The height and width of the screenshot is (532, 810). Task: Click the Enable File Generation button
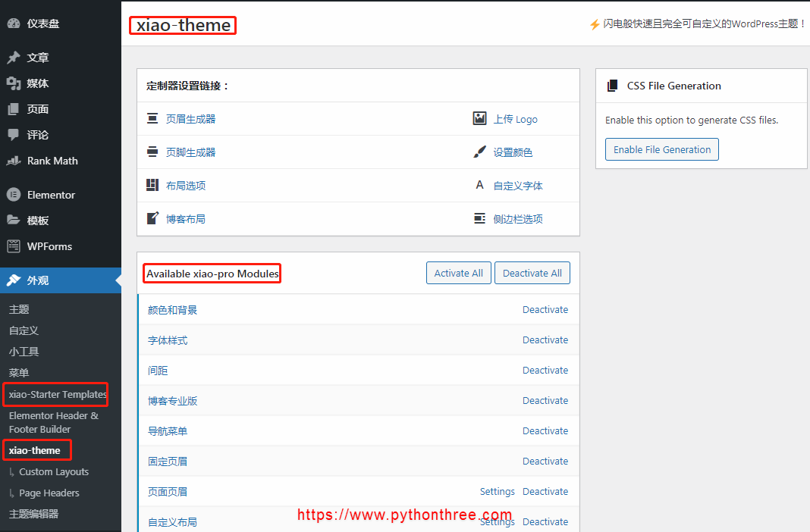coord(662,149)
